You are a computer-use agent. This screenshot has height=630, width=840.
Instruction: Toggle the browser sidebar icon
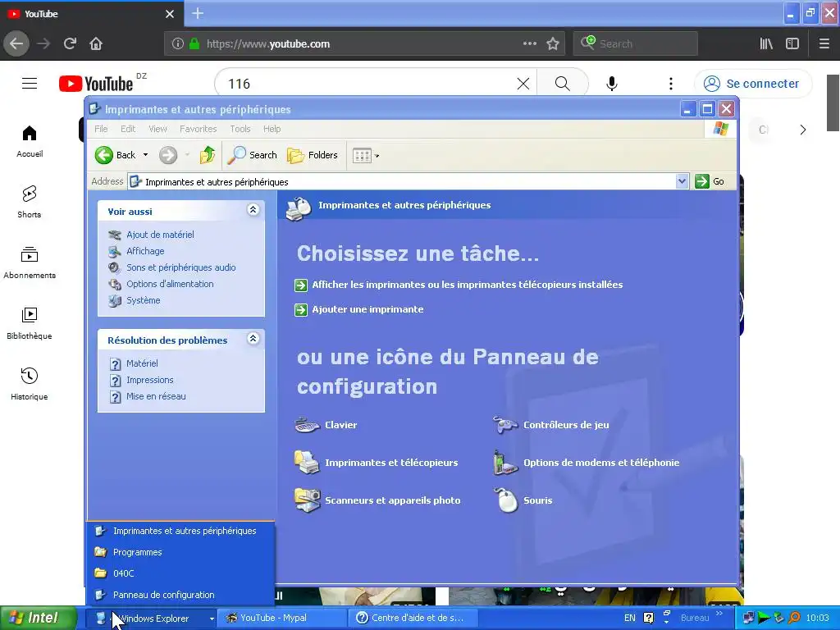point(792,44)
